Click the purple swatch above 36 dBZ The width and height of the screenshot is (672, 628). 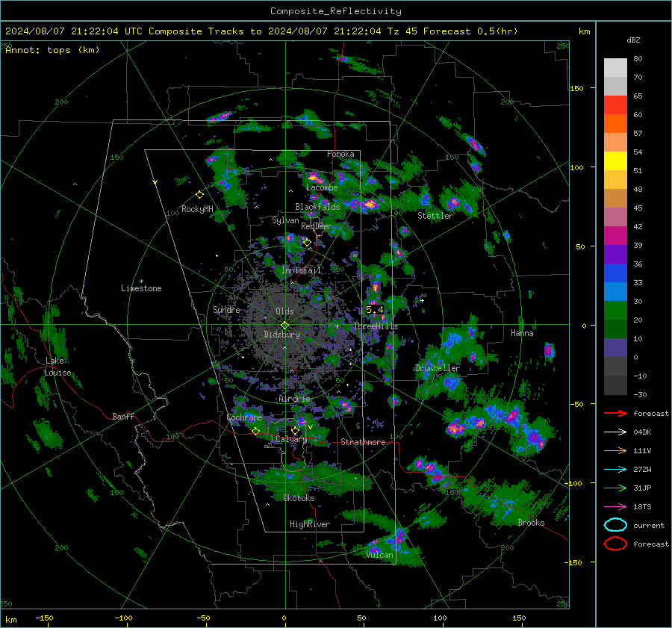pos(615,255)
